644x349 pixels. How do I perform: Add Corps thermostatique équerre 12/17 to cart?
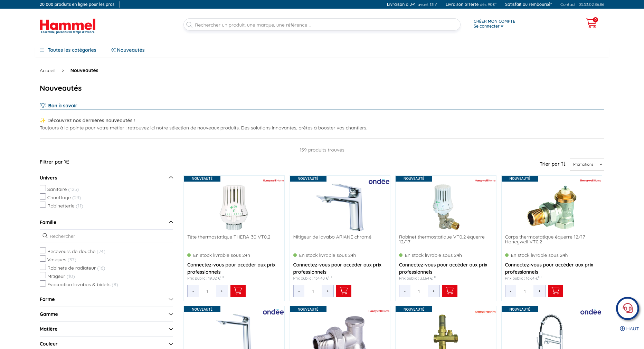click(x=556, y=291)
